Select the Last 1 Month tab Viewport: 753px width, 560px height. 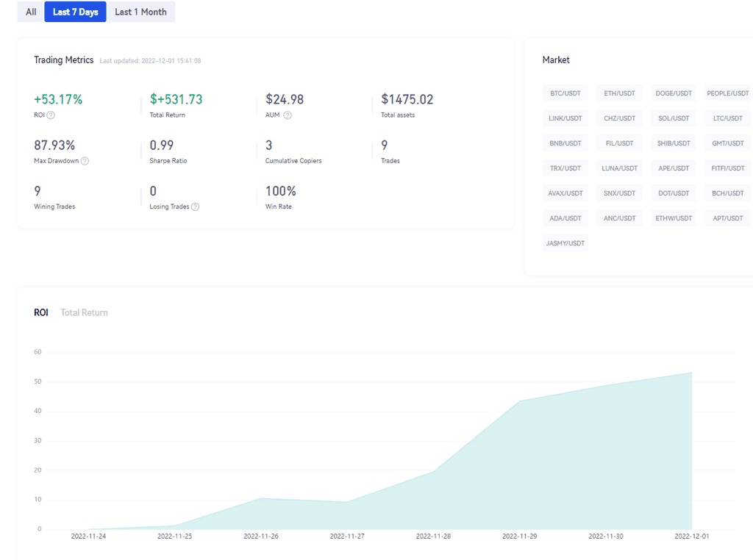pos(140,12)
